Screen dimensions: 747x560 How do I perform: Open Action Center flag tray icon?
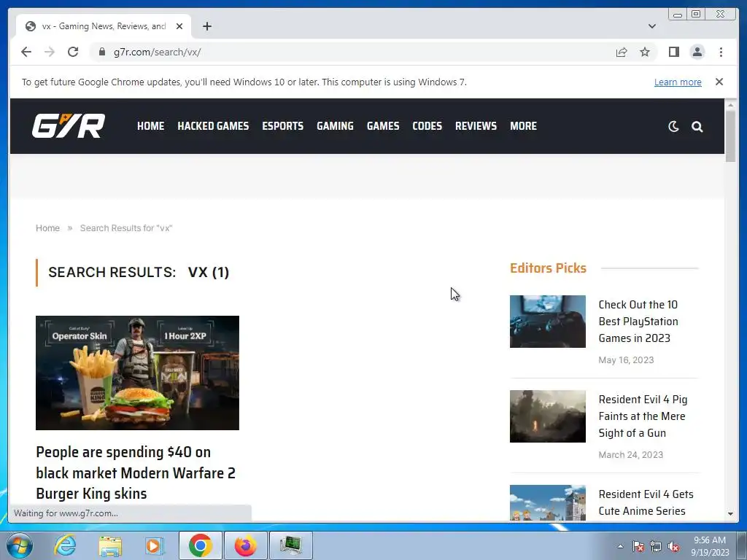click(638, 546)
